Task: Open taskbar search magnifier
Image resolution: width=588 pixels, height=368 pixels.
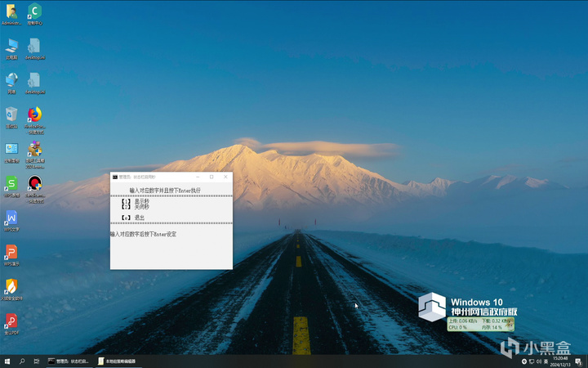Action: tap(22, 361)
